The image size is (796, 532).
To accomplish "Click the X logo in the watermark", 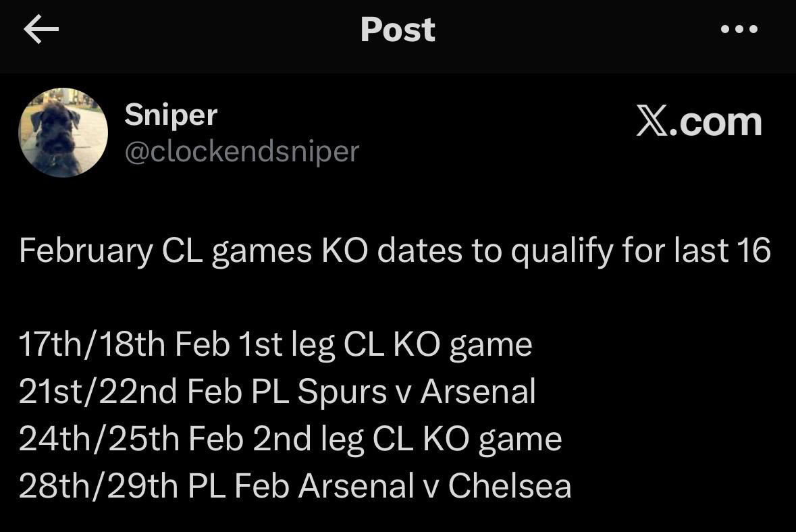I will (651, 122).
